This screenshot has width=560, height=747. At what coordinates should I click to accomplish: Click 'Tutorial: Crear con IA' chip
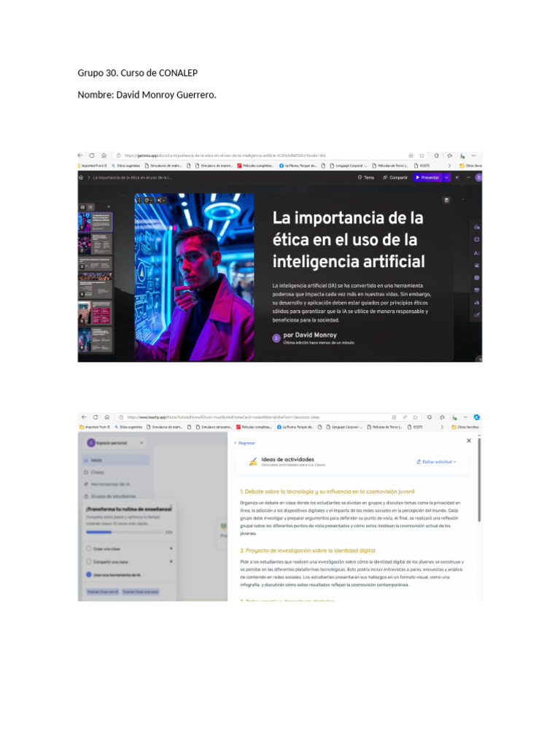(103, 591)
